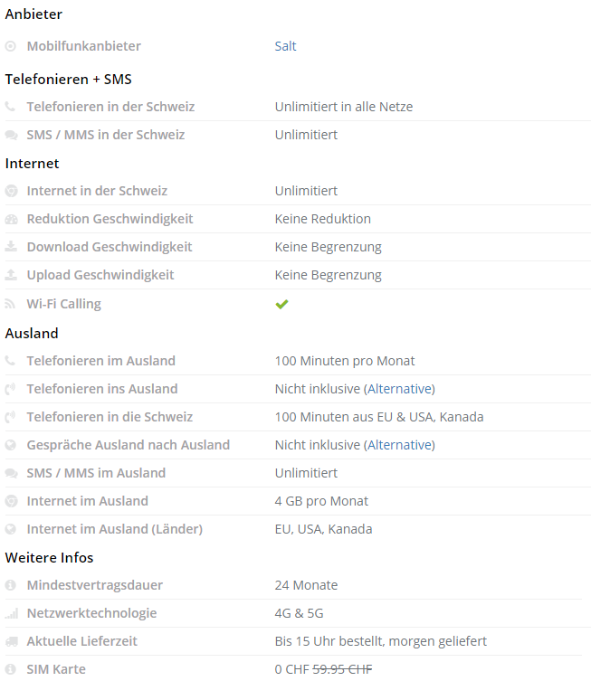Click the info icon beside Mindestvertragsdauer
This screenshot has height=700, width=591.
[11, 585]
